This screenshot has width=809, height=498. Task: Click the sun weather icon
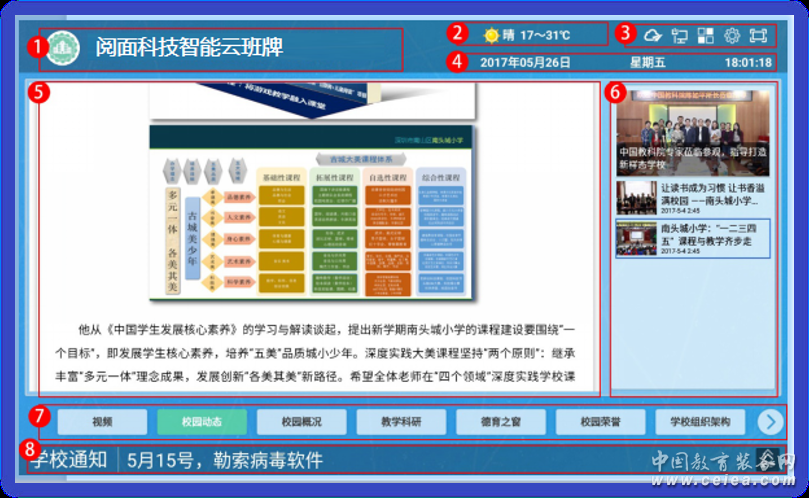[x=491, y=36]
